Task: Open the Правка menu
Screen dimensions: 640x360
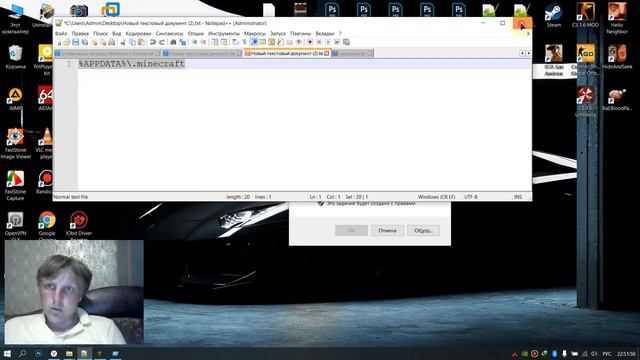Action: (80, 33)
